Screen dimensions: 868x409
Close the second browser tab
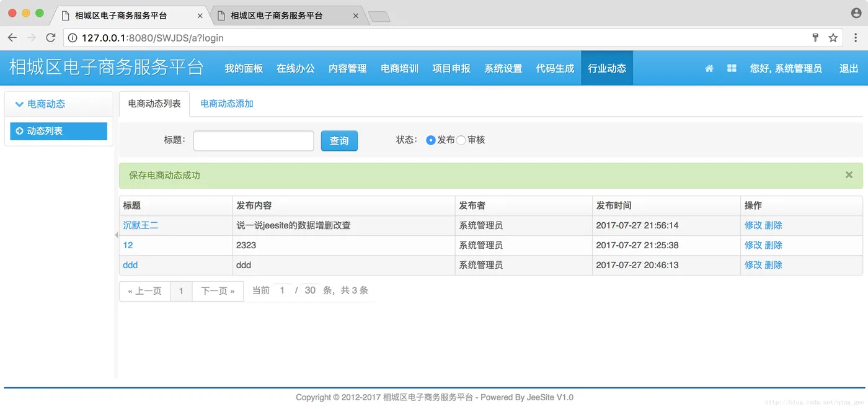356,16
